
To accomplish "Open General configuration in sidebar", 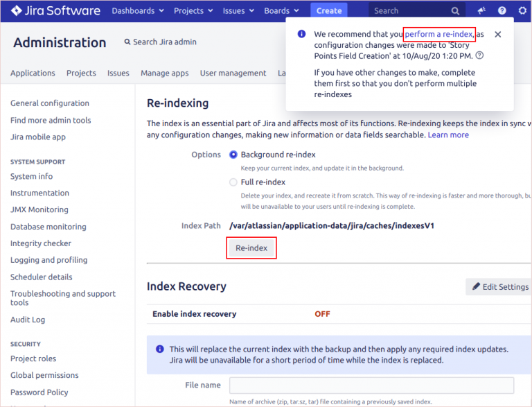I will [50, 103].
